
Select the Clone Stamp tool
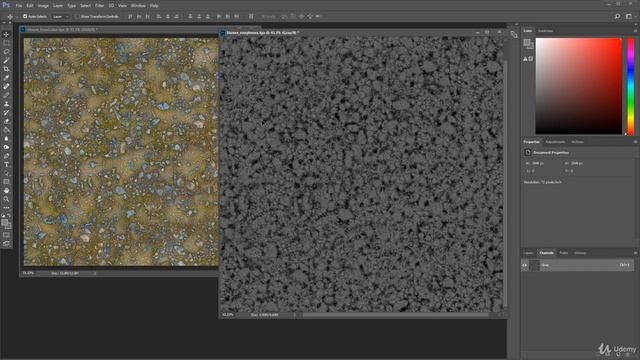tap(6, 104)
